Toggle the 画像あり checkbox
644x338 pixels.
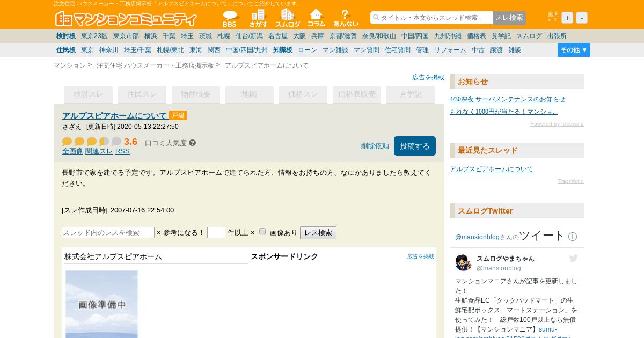coord(262,231)
